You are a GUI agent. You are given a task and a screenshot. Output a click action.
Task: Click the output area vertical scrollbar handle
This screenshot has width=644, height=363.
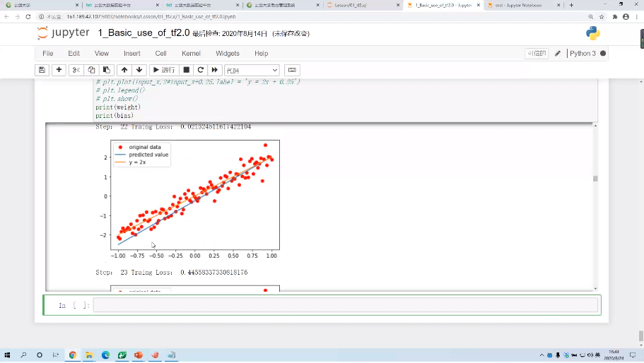[595, 179]
